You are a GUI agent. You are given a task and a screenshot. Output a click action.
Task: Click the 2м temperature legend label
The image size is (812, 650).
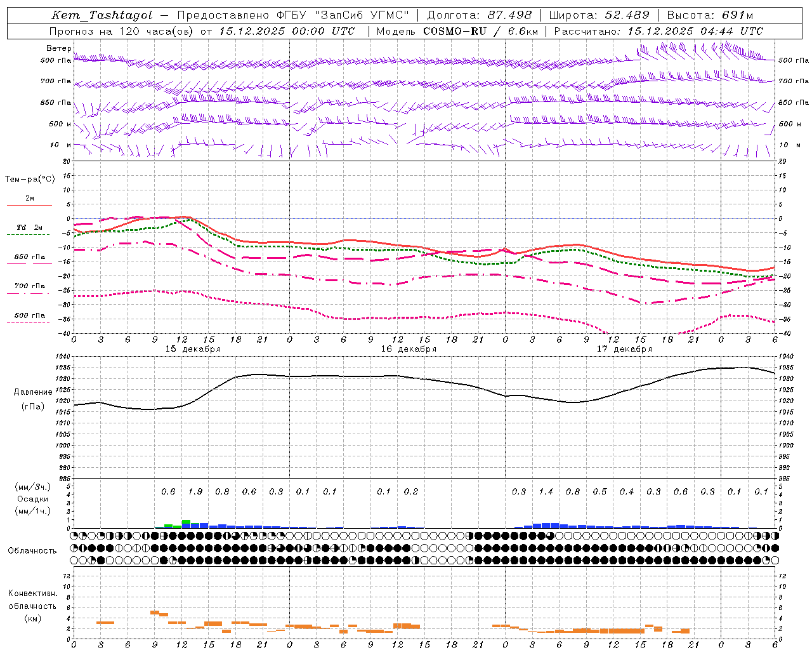30,199
